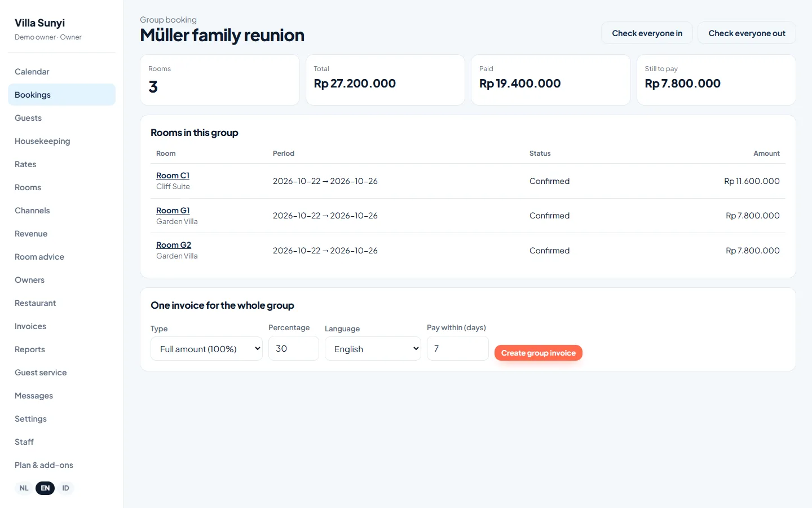Create the group invoice
Screen dimensions: 812x508
(x=539, y=353)
